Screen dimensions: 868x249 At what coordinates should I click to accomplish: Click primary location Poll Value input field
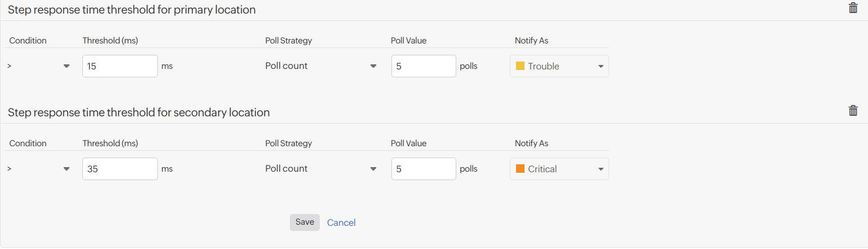coord(423,66)
